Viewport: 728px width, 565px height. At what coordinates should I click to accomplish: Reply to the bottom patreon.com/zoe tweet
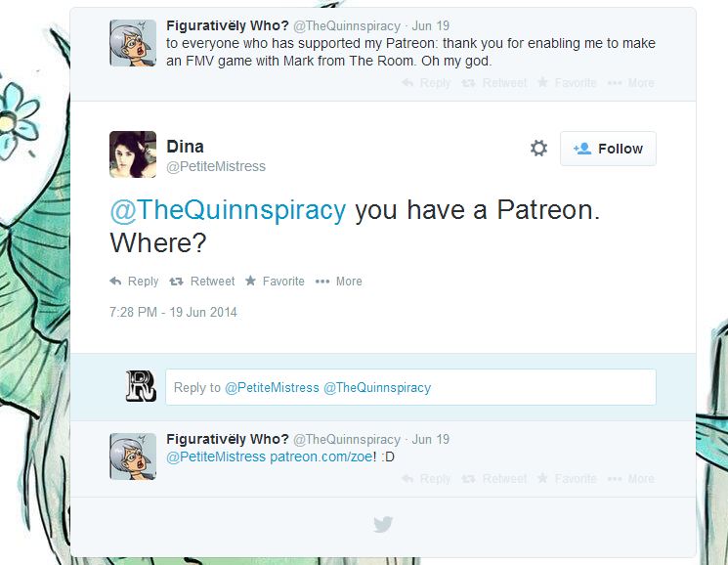click(x=426, y=479)
